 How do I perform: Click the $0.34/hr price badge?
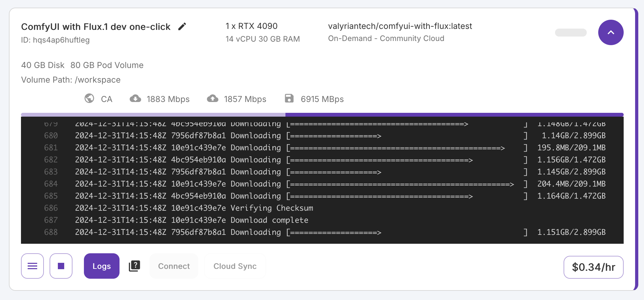tap(593, 267)
